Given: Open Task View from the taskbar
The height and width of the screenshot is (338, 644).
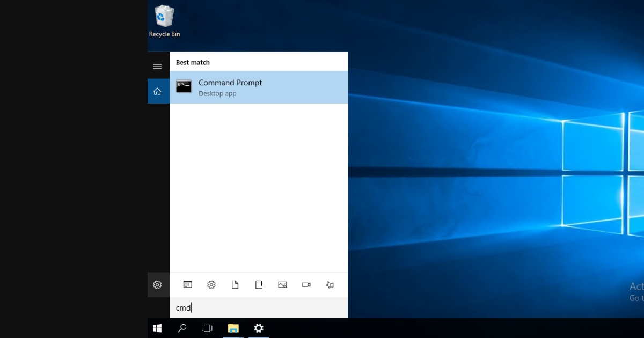Looking at the screenshot, I should coord(207,328).
